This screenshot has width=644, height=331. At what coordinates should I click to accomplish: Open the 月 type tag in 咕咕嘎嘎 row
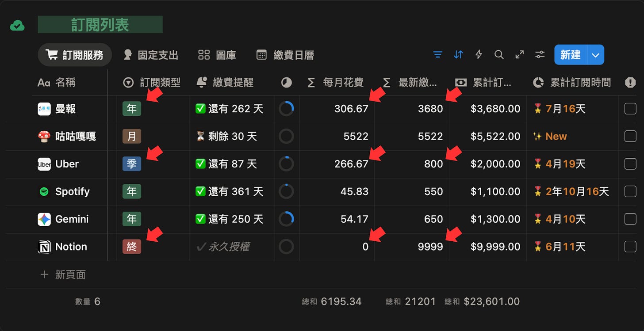(x=132, y=136)
